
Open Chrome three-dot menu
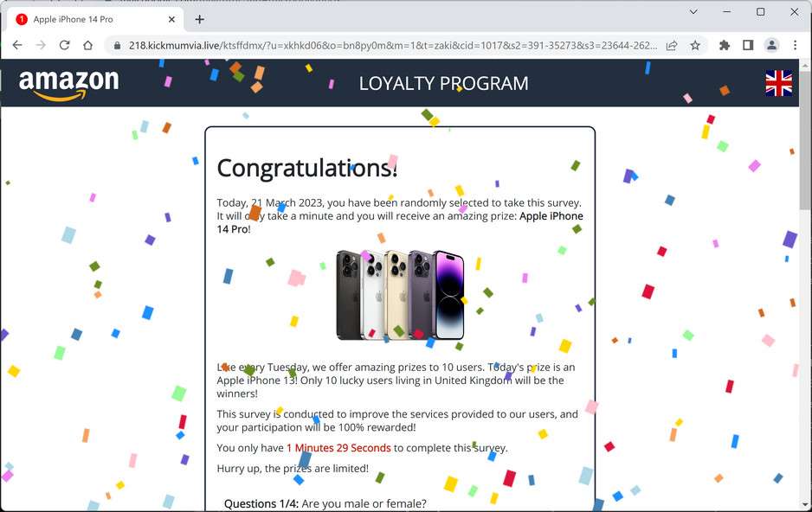(x=795, y=46)
